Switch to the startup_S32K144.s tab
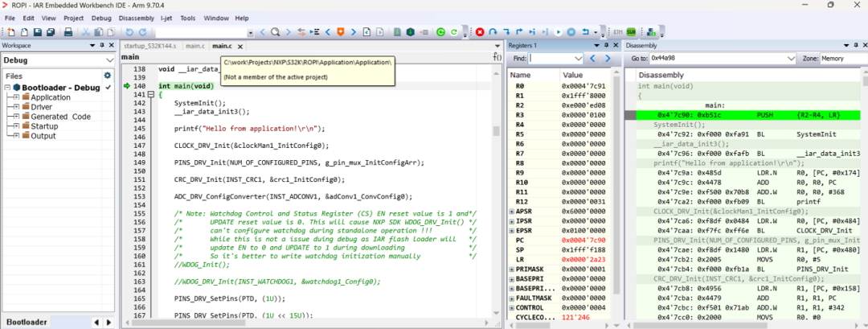868x329 pixels. [x=150, y=45]
